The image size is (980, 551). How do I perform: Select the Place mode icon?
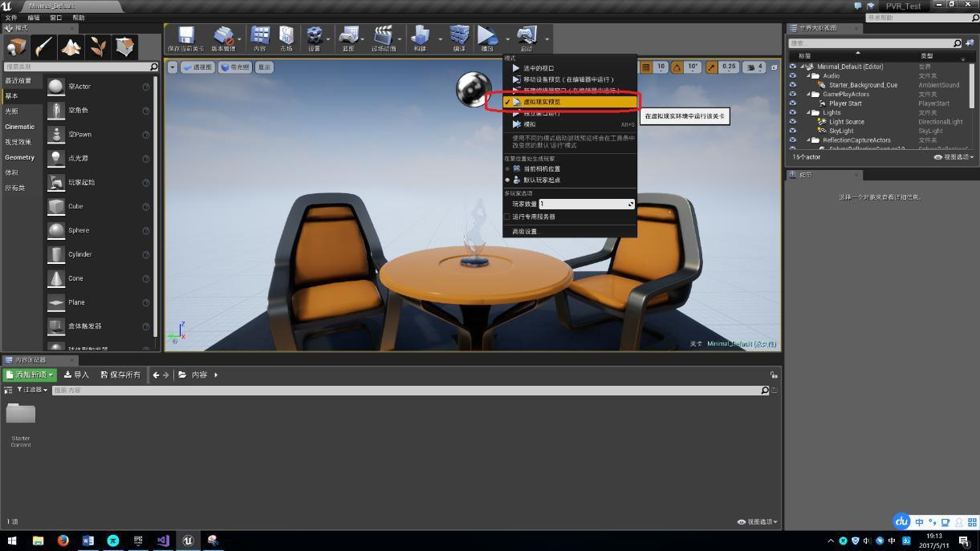(x=16, y=47)
